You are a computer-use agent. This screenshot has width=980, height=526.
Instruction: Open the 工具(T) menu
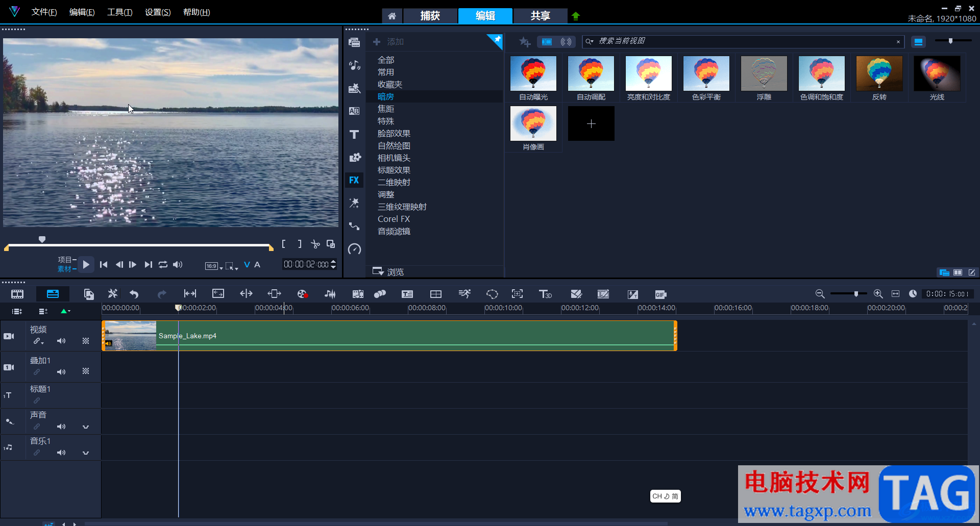click(120, 12)
